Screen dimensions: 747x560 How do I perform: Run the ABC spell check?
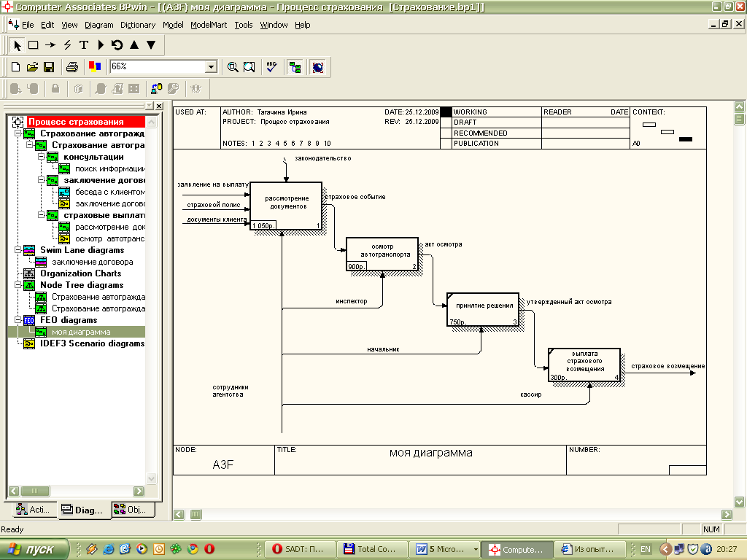point(271,67)
